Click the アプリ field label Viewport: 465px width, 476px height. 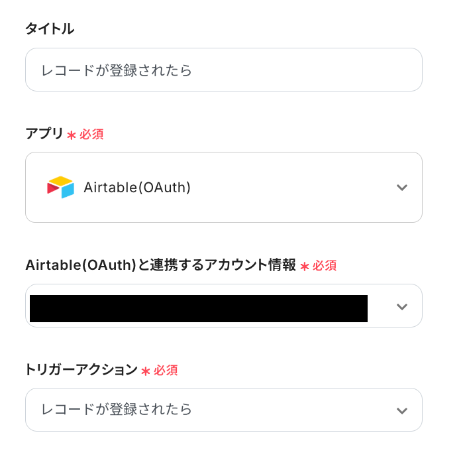coord(44,134)
